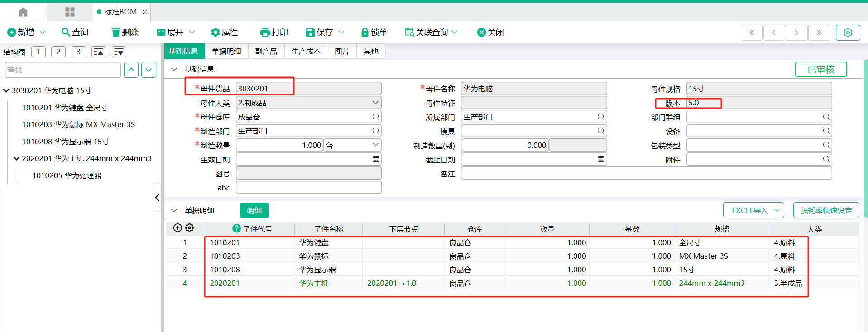Click the 备注 remarks field
868x332 pixels.
coord(646,173)
